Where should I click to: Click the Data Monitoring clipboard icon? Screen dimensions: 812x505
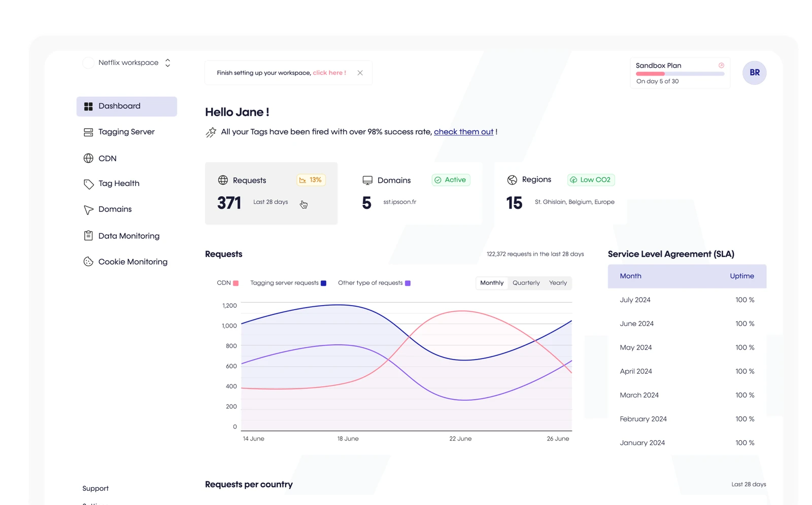[88, 236]
